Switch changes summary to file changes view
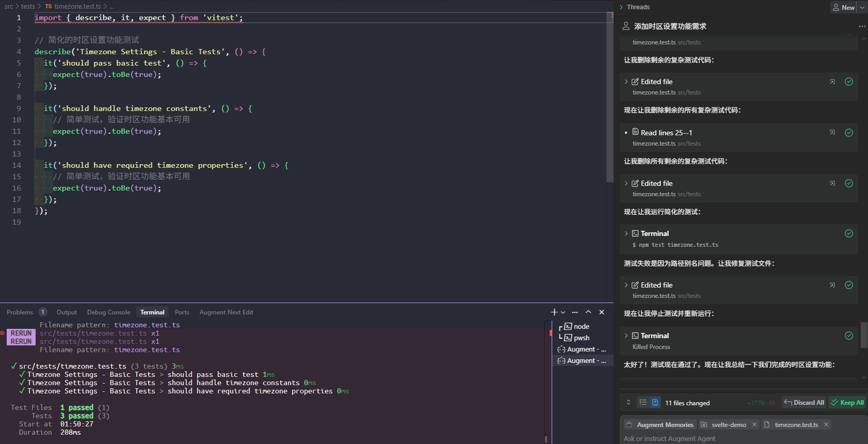868x444 pixels. point(655,403)
